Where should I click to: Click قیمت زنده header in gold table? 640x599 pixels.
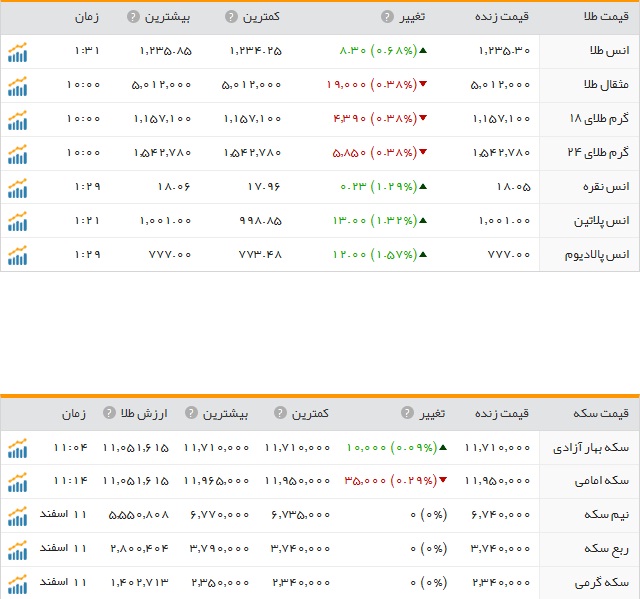[x=502, y=17]
